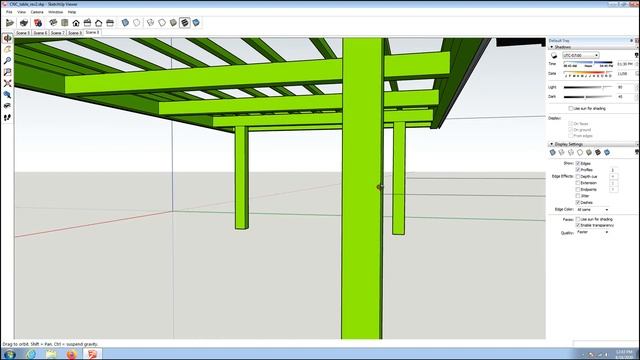
Task: Click the Print toolbar icon
Action: 24,23
